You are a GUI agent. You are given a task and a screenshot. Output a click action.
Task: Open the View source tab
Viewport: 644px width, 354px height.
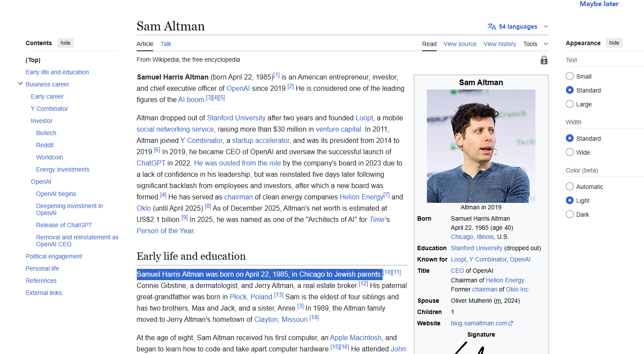[x=460, y=44]
